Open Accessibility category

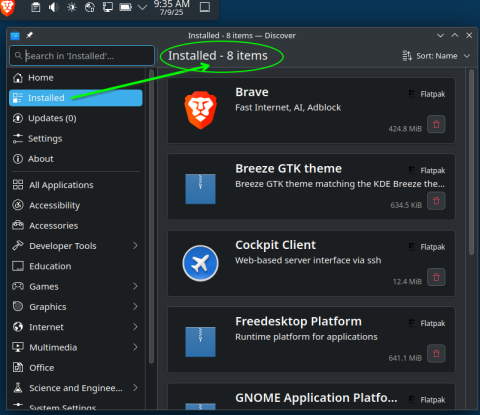[x=76, y=205]
